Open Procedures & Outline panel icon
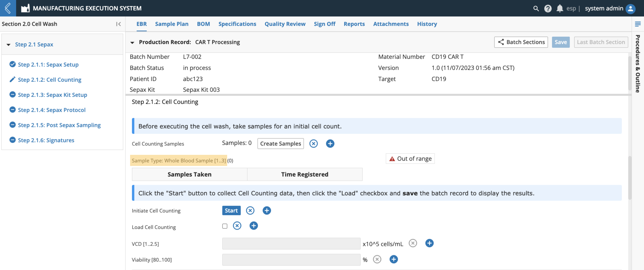Viewport: 644px width, 270px height. pyautogui.click(x=637, y=24)
